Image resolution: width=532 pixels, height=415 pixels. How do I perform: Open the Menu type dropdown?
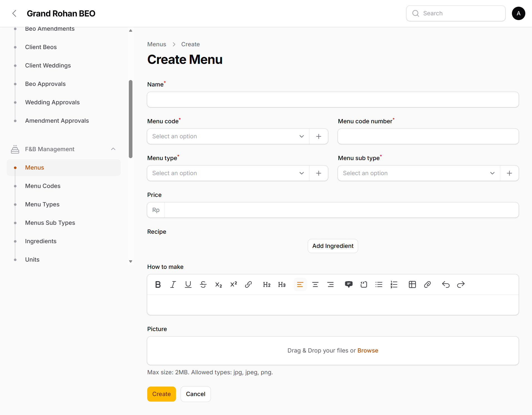coord(228,173)
